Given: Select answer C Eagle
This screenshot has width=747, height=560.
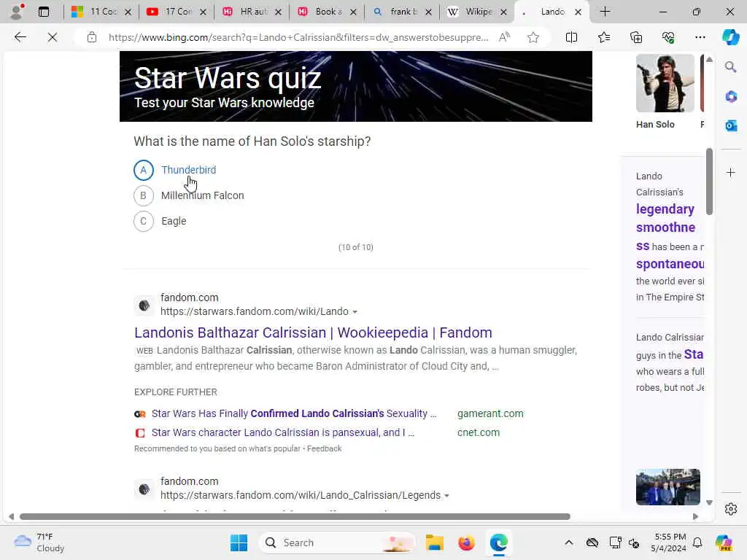Looking at the screenshot, I should coord(160,221).
